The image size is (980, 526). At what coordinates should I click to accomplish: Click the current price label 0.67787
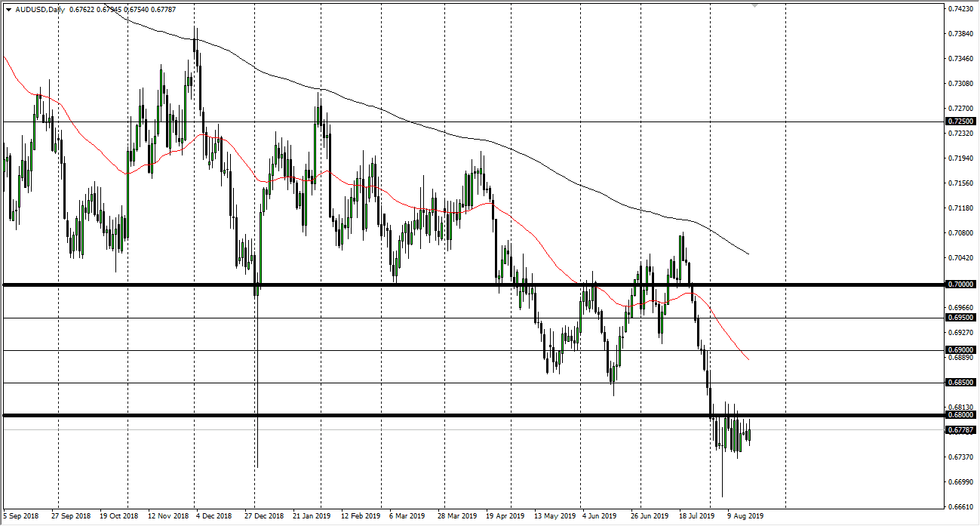click(960, 430)
